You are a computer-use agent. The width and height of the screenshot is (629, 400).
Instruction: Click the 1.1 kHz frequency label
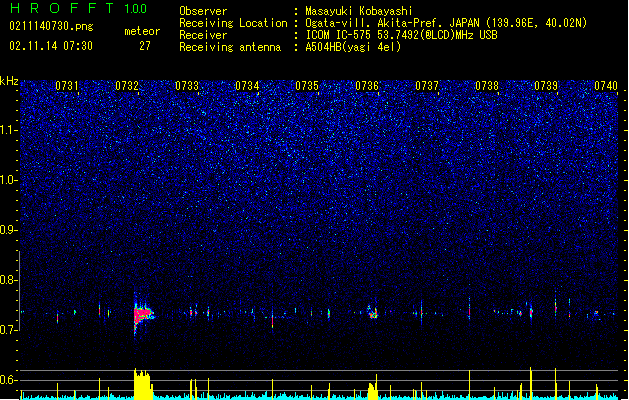8,130
